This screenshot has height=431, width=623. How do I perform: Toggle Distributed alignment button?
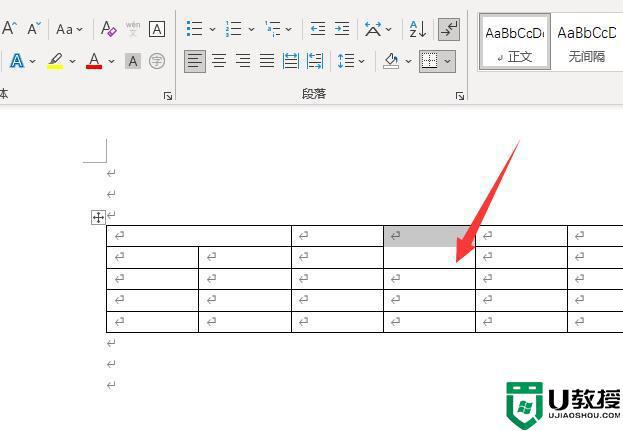[x=291, y=61]
